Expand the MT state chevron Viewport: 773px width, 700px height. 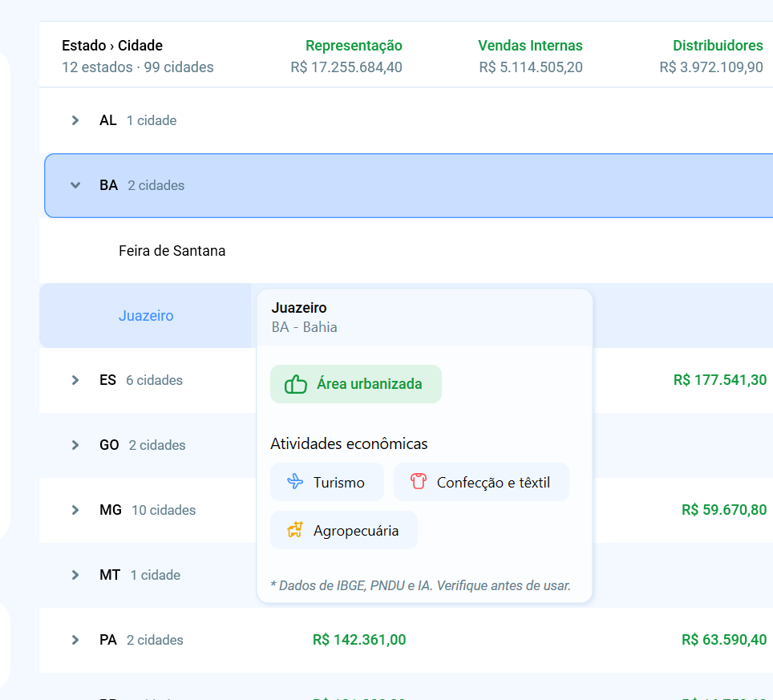(75, 575)
